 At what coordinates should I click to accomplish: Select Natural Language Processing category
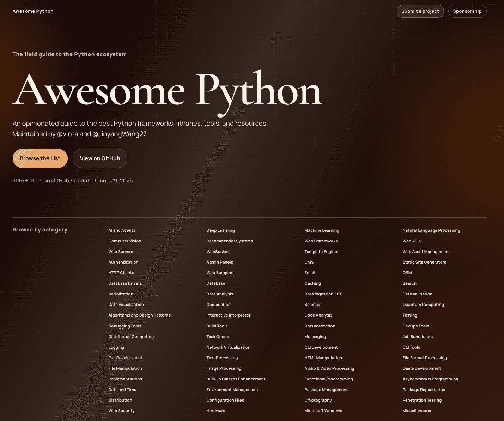pos(431,230)
